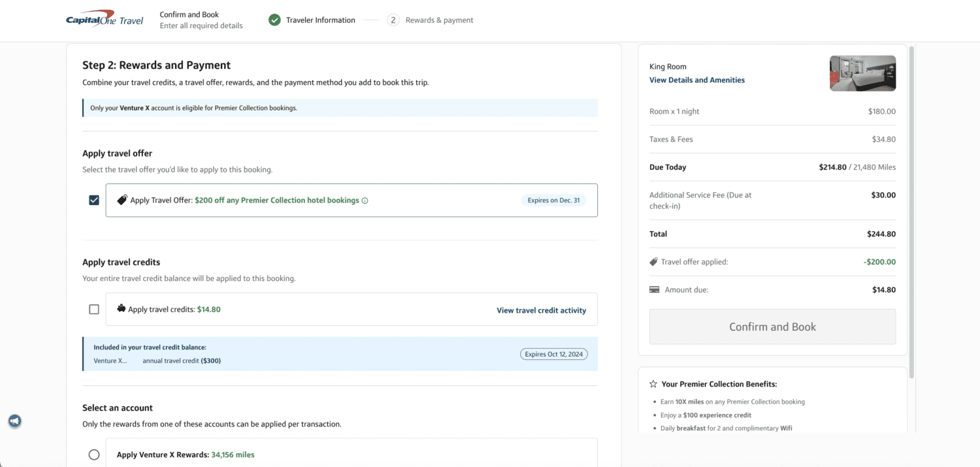980x467 pixels.
Task: Open the travel offer info tooltip icon
Action: tap(365, 201)
